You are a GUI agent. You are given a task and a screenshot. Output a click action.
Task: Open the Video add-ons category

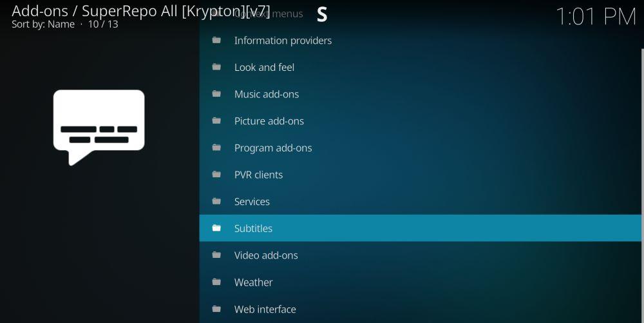click(420, 255)
